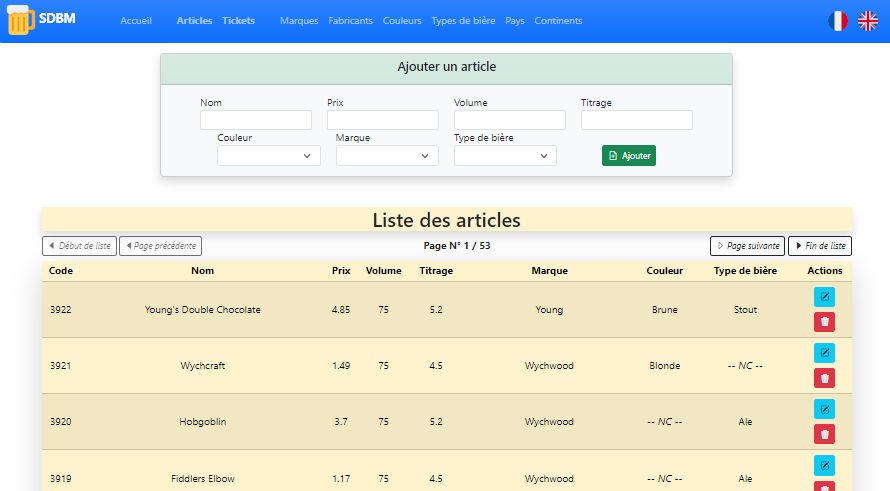Go to Page suivante
The width and height of the screenshot is (890, 491).
[x=747, y=246]
